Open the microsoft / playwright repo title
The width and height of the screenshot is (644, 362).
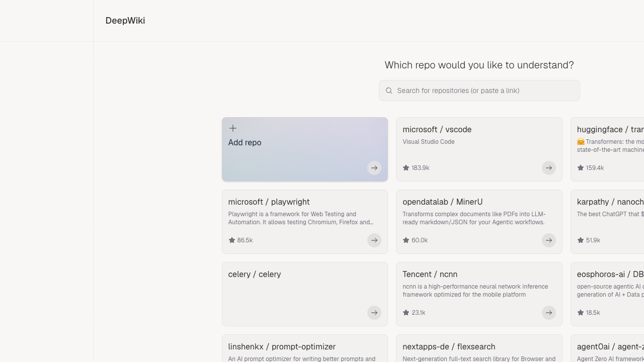tap(269, 202)
